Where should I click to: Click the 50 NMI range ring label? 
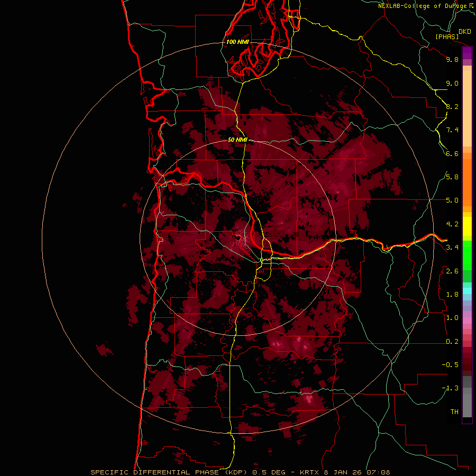[237, 140]
